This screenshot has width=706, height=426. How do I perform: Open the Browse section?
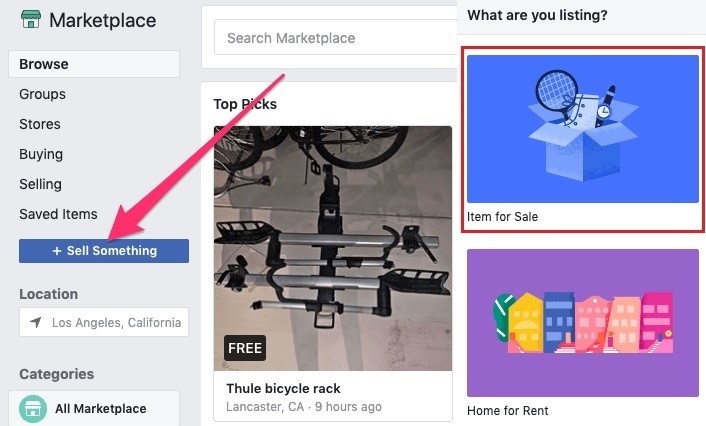click(x=44, y=64)
